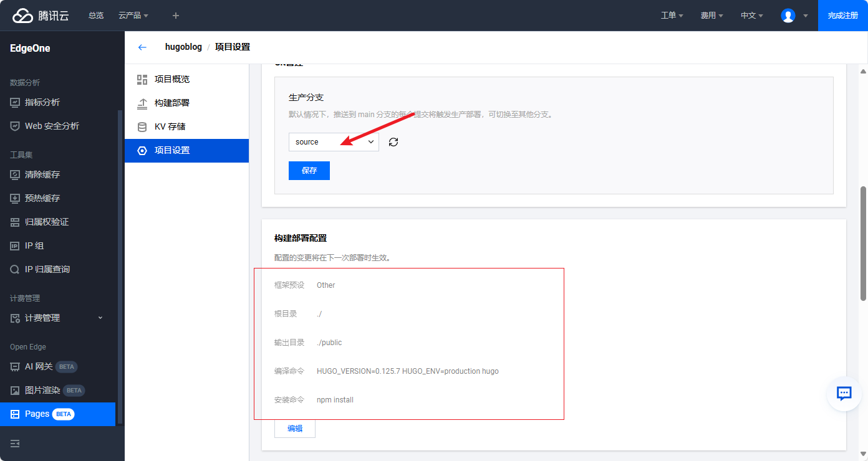The width and height of the screenshot is (868, 461).
Task: Go back using the left arrow
Action: (142, 47)
